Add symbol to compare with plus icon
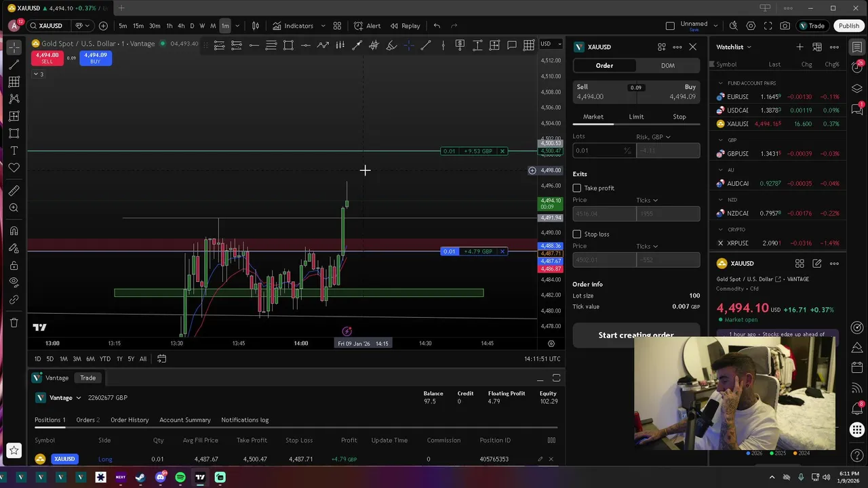 pos(103,26)
